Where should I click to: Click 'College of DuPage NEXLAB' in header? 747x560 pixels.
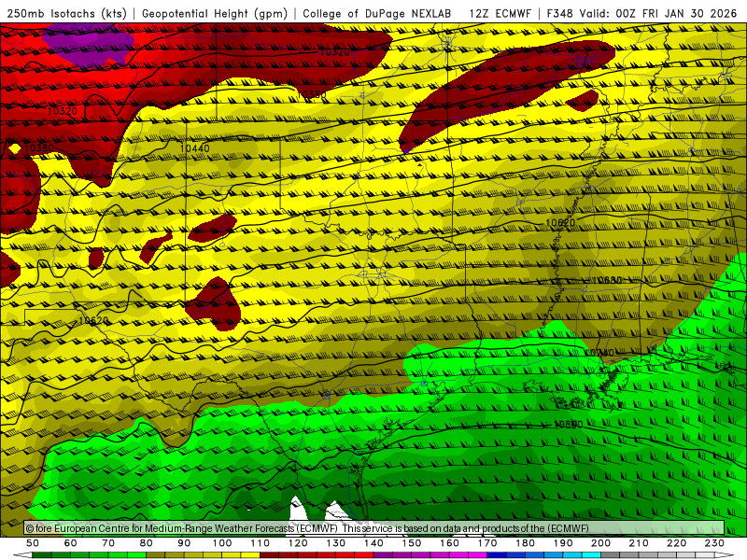point(377,13)
